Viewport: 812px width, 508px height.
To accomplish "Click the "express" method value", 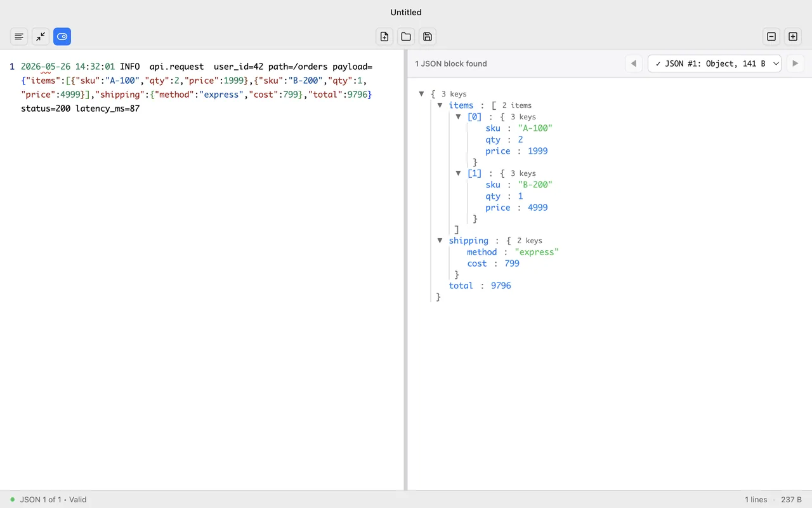I will pos(537,252).
